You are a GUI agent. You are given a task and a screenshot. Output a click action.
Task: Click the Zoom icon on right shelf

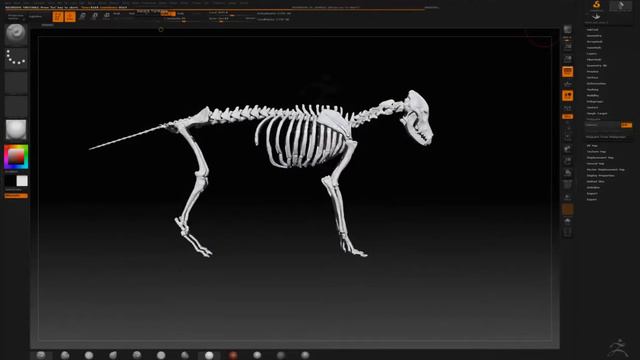[567, 59]
